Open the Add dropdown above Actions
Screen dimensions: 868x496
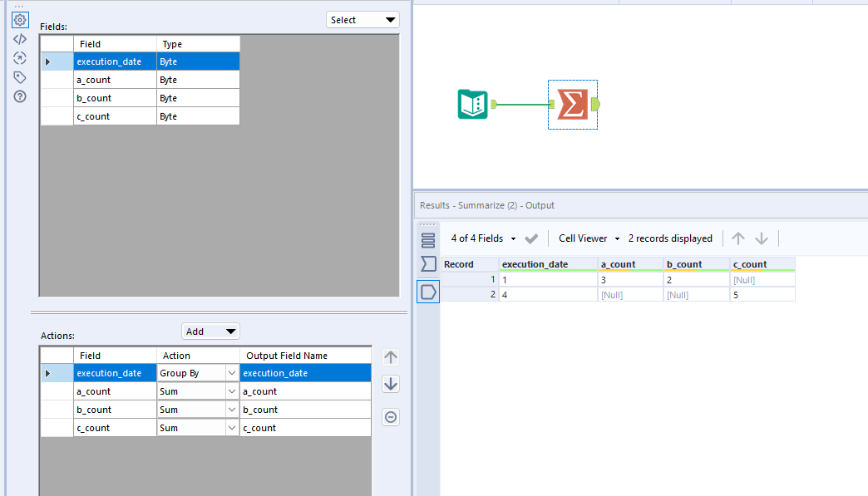pos(210,331)
